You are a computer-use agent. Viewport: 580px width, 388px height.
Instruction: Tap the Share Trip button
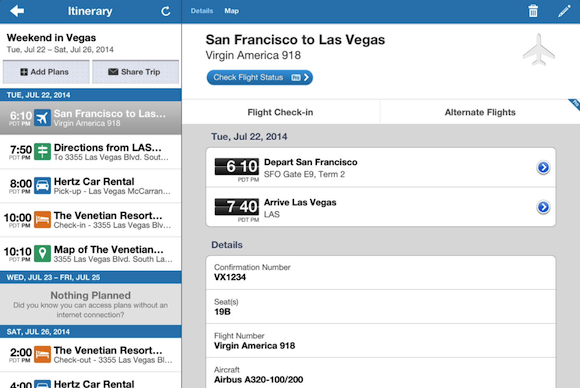pyautogui.click(x=135, y=72)
